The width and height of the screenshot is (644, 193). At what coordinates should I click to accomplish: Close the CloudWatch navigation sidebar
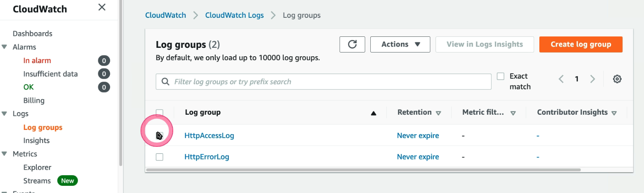(x=102, y=7)
